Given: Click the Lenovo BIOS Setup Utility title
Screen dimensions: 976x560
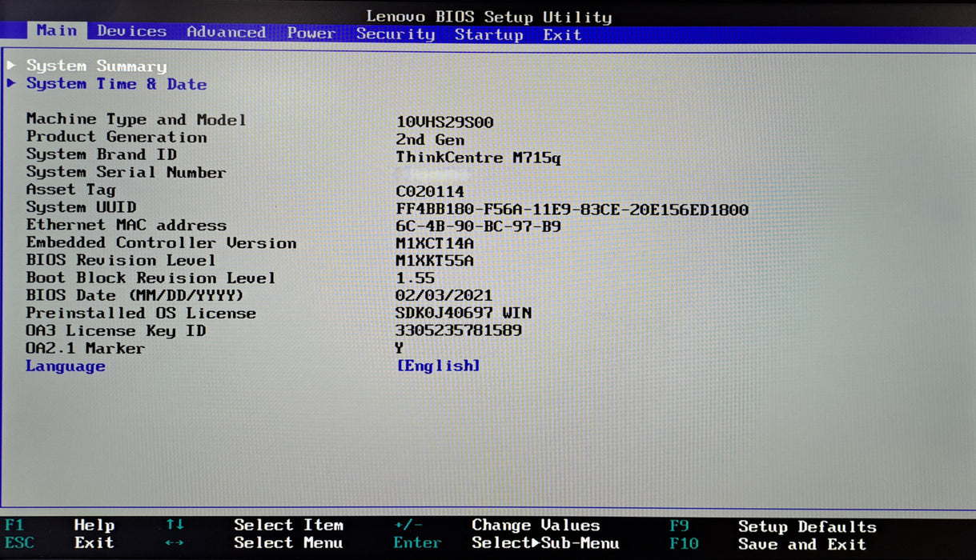Looking at the screenshot, I should pos(488,16).
